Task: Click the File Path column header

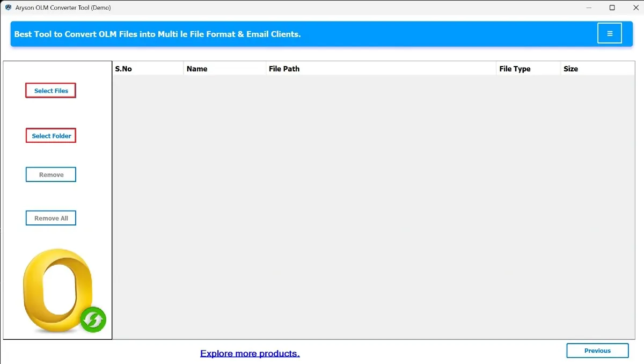Action: [284, 68]
